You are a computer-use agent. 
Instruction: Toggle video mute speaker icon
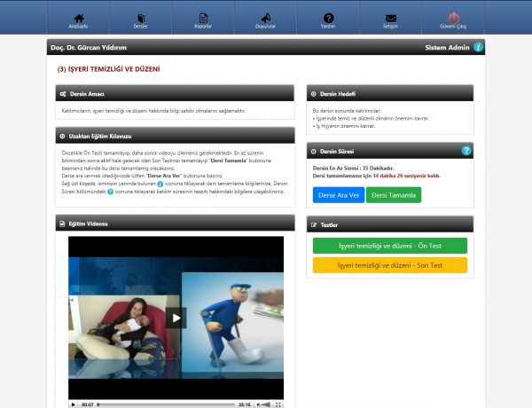point(258,404)
